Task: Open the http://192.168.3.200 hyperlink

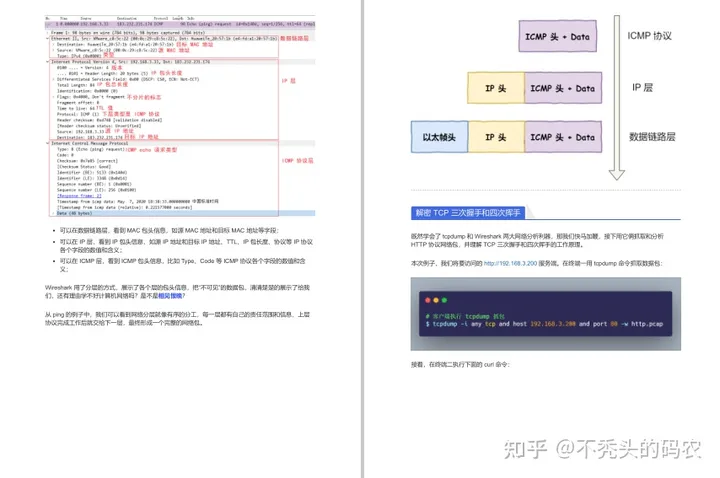Action: tap(510, 264)
